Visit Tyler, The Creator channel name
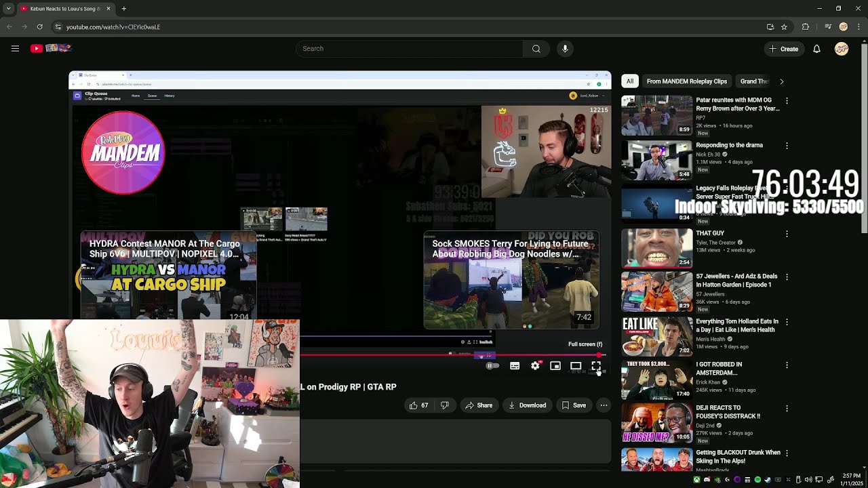 715,242
